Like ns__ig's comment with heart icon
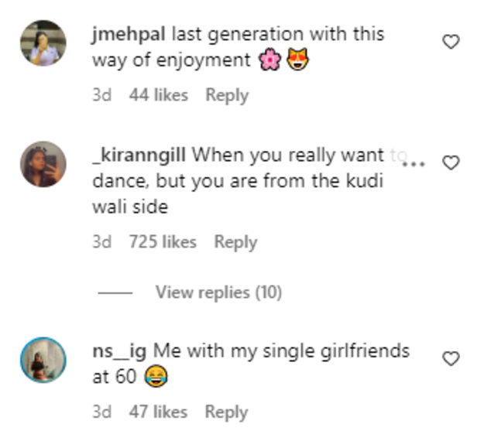The image size is (477, 448). [450, 357]
